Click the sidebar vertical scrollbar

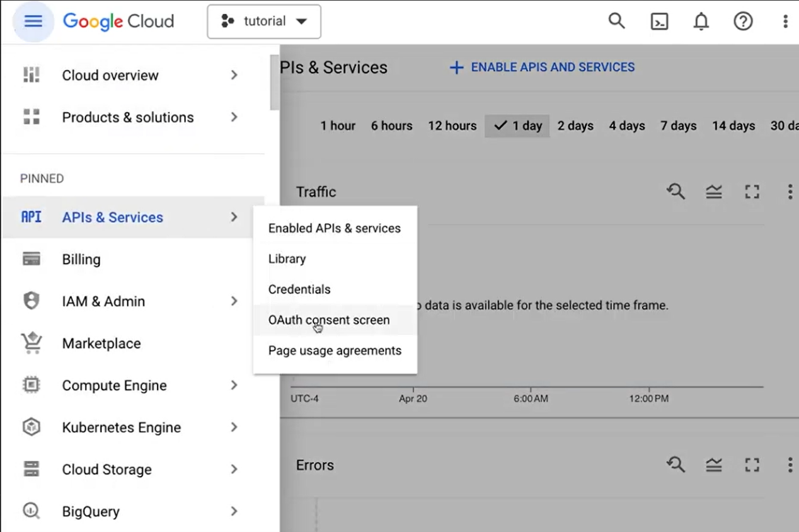[x=275, y=83]
